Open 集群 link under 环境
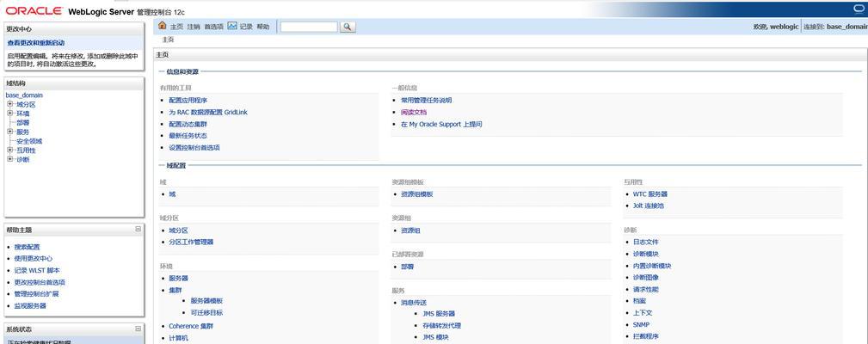868x344 pixels. pos(175,290)
